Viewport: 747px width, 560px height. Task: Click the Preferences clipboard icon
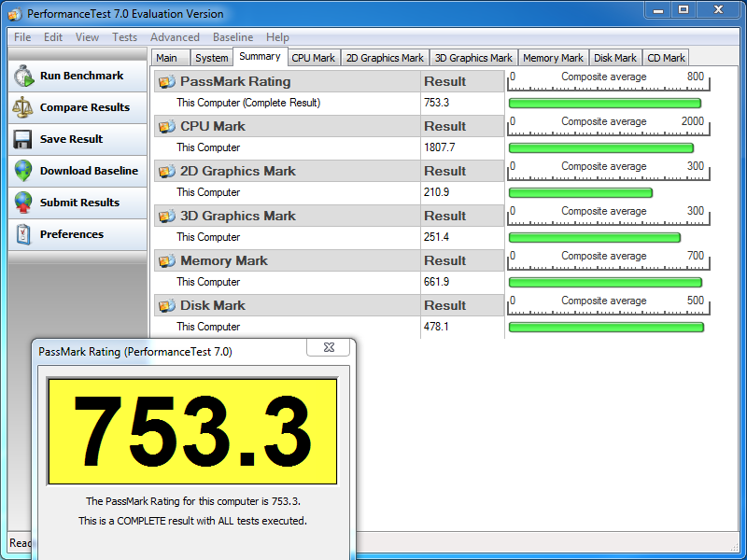[x=22, y=234]
